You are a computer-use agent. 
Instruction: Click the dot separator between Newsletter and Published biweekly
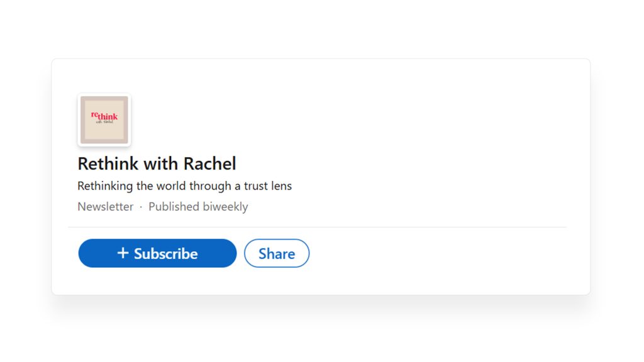140,207
